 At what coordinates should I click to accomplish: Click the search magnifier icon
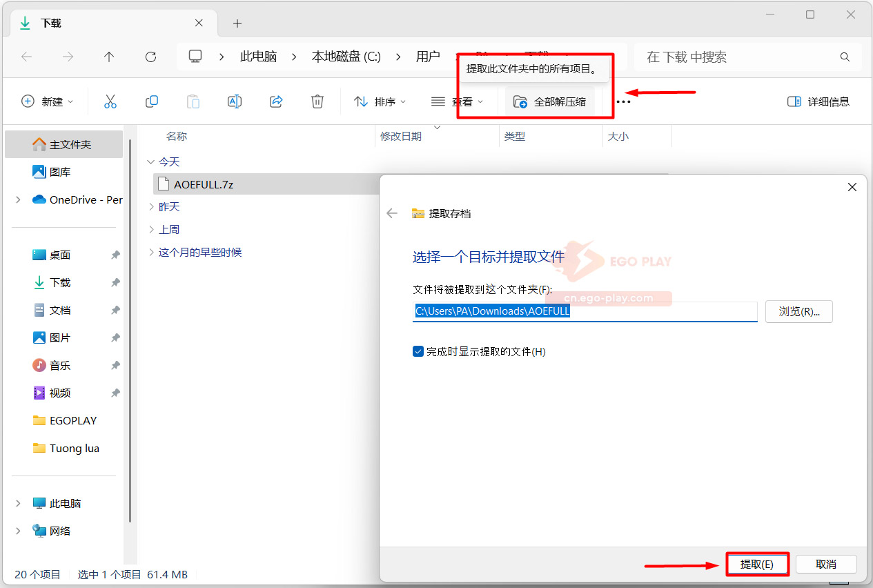click(x=845, y=57)
